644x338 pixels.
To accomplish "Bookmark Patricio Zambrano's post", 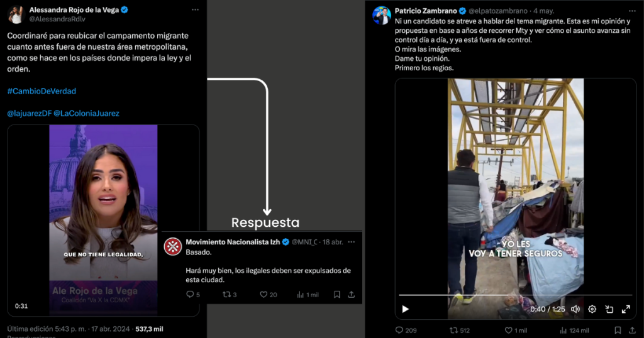I will (617, 330).
